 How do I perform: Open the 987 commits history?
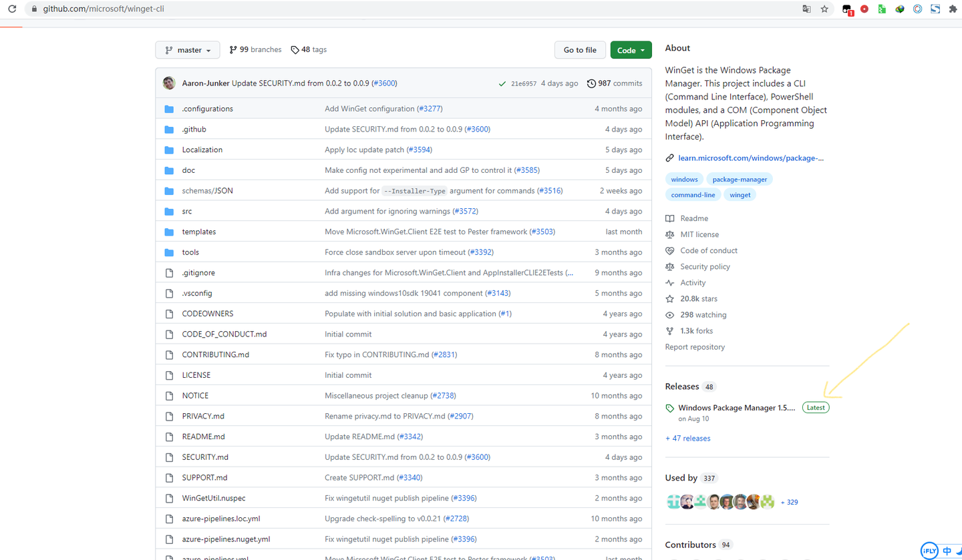point(615,83)
